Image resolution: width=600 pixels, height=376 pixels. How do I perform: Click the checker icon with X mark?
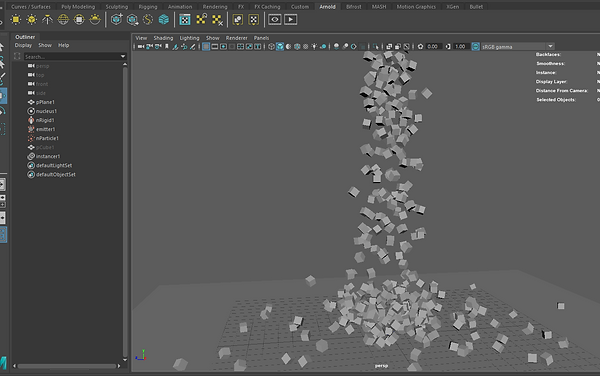[x=217, y=20]
